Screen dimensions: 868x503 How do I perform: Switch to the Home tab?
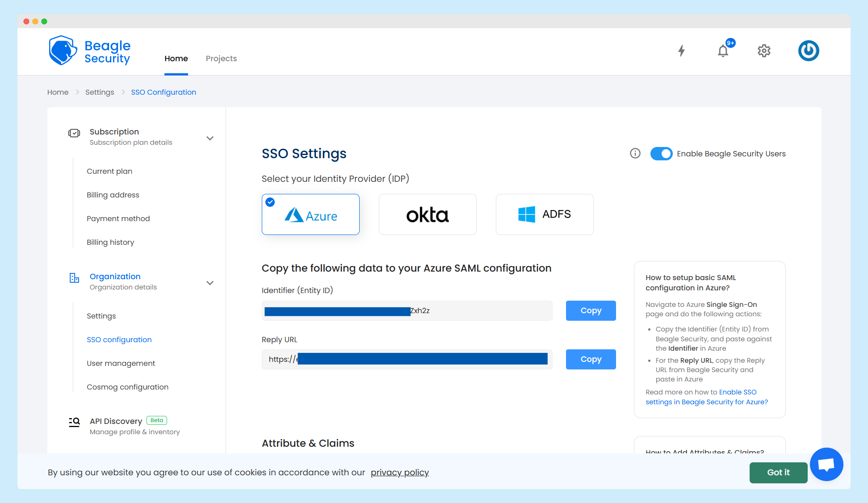[x=176, y=59]
